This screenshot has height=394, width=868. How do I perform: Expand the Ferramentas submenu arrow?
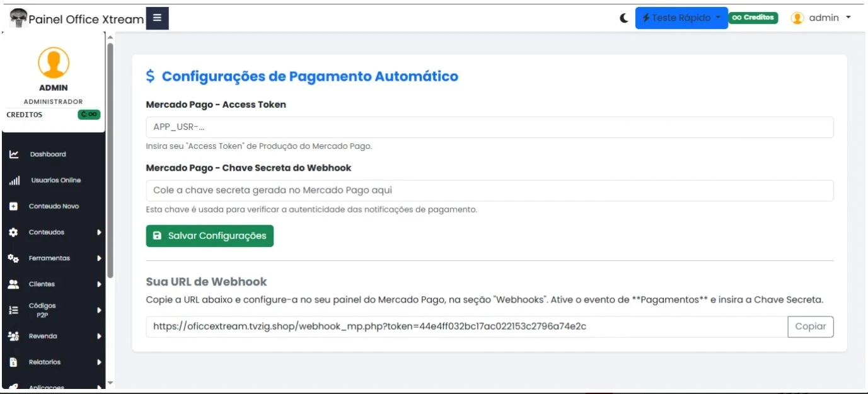(x=99, y=258)
